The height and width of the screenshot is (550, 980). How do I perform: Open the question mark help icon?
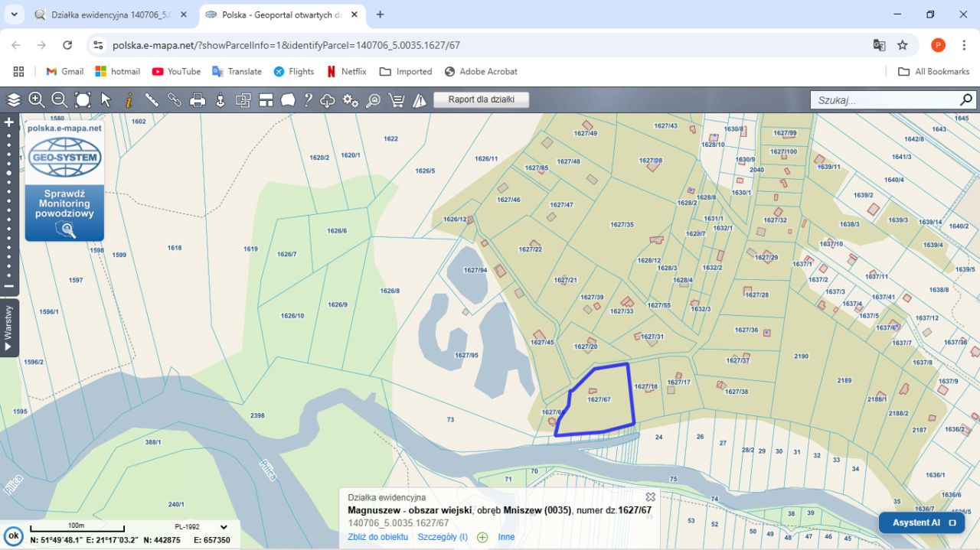(x=309, y=99)
